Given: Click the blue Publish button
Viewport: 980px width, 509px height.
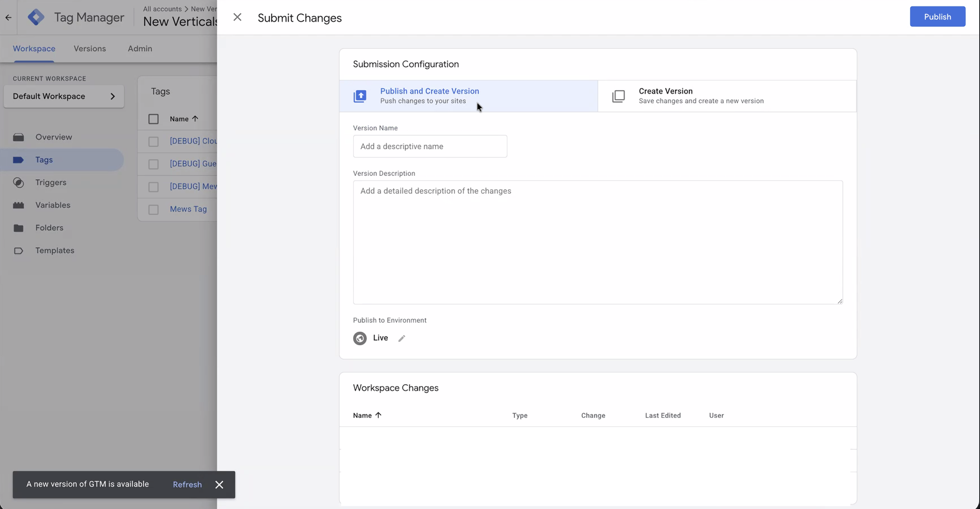Looking at the screenshot, I should 937,17.
